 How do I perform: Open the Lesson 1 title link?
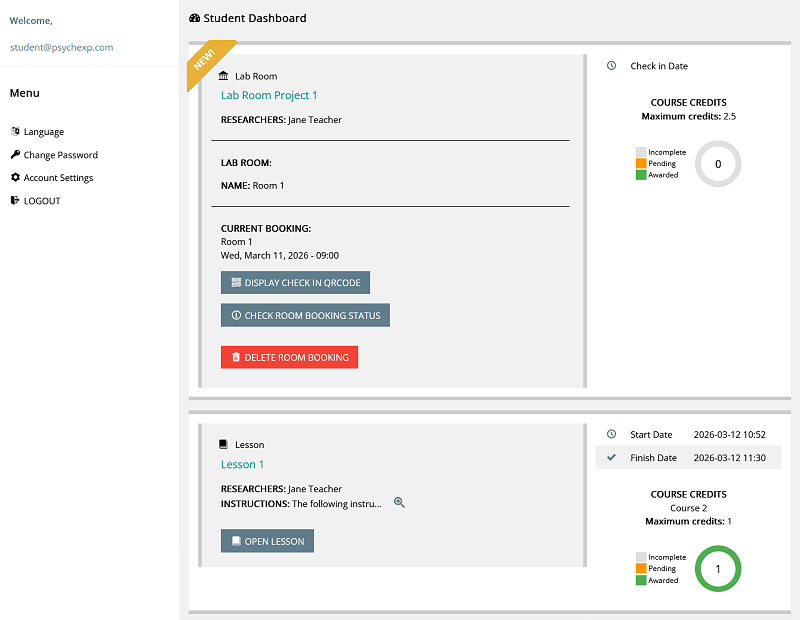(x=242, y=465)
